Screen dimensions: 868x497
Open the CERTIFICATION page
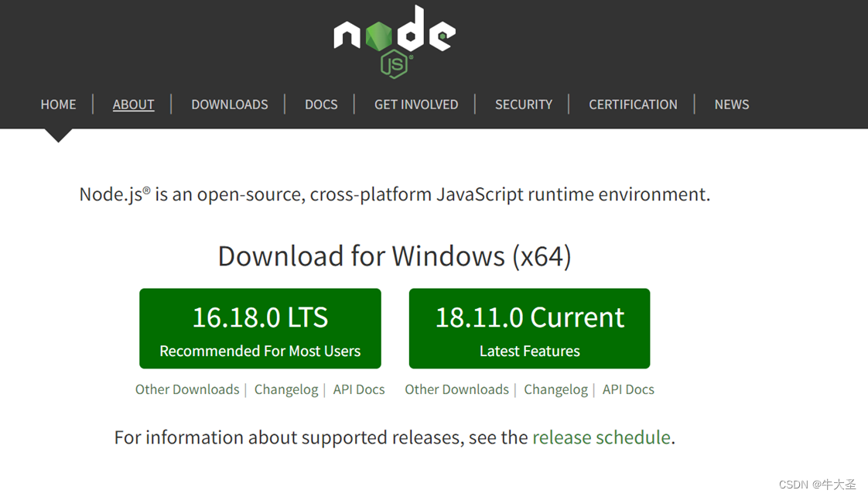point(633,105)
